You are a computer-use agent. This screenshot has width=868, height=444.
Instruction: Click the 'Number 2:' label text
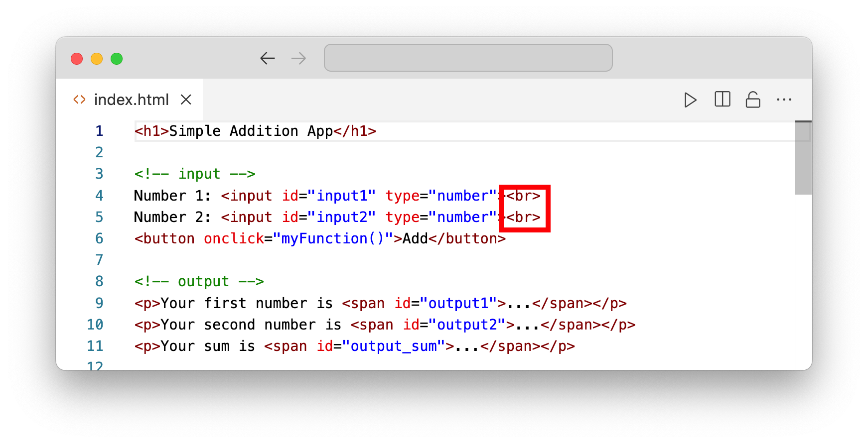click(x=172, y=217)
